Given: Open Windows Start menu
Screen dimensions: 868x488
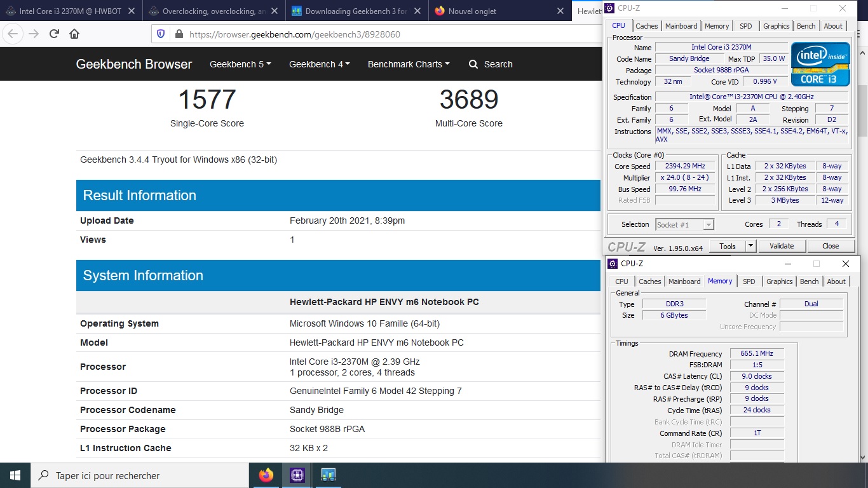Looking at the screenshot, I should (x=15, y=475).
